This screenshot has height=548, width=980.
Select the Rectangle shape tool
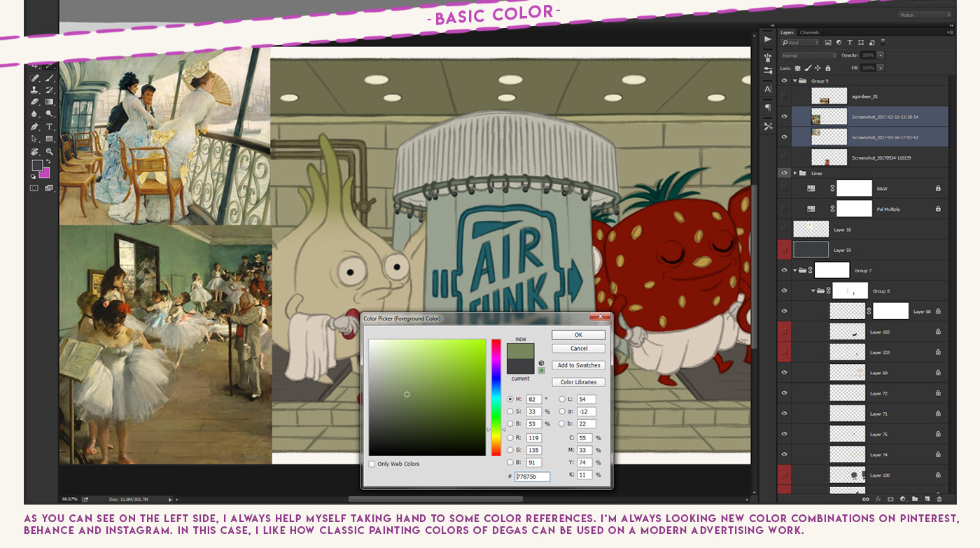[x=50, y=139]
